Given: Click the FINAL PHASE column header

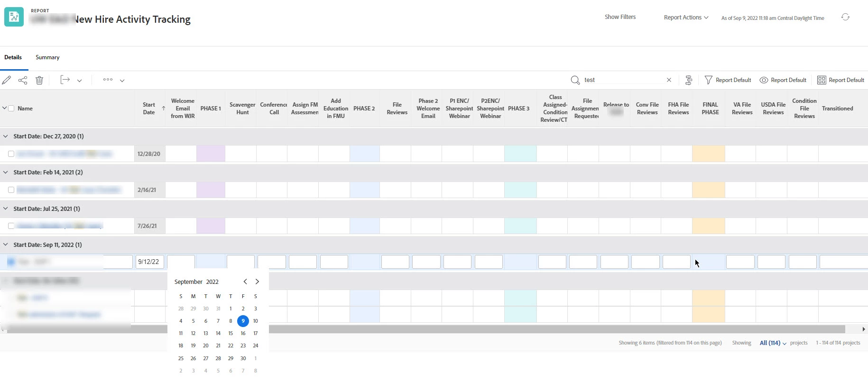Looking at the screenshot, I should tap(710, 109).
